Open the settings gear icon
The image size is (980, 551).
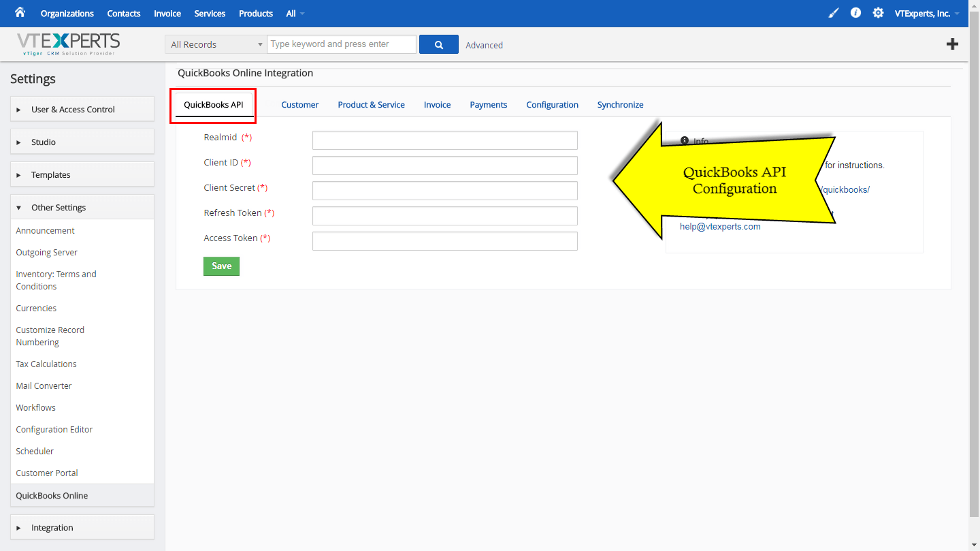878,13
